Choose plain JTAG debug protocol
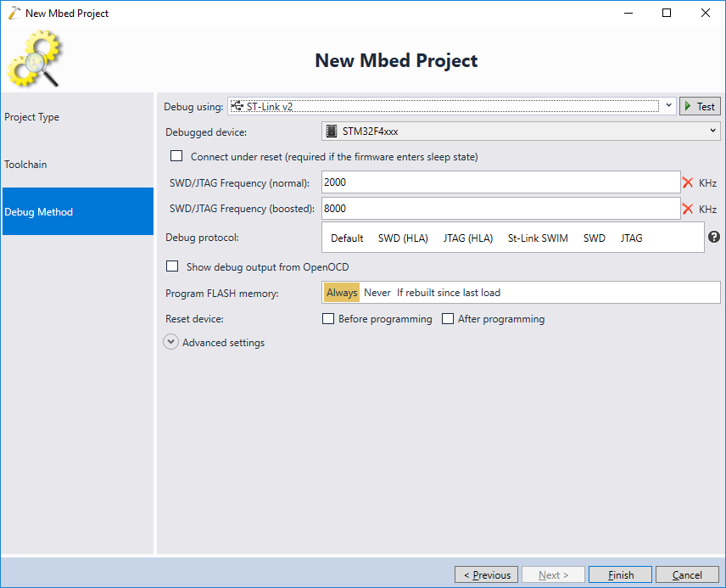This screenshot has width=726, height=588. pos(632,238)
